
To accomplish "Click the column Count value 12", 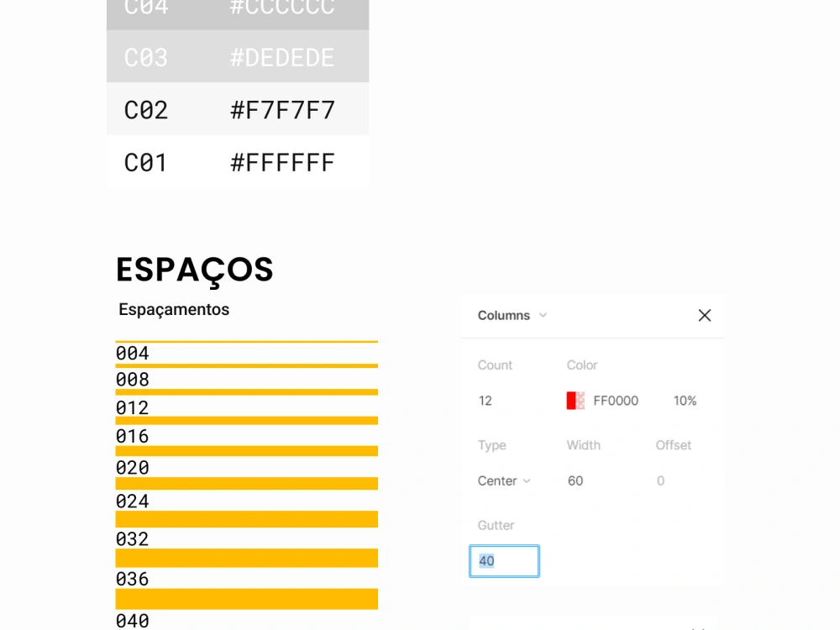I will [x=486, y=401].
